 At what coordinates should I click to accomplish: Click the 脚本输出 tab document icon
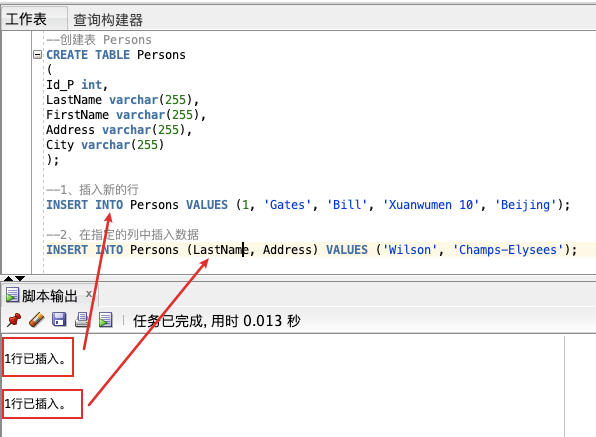[12, 295]
